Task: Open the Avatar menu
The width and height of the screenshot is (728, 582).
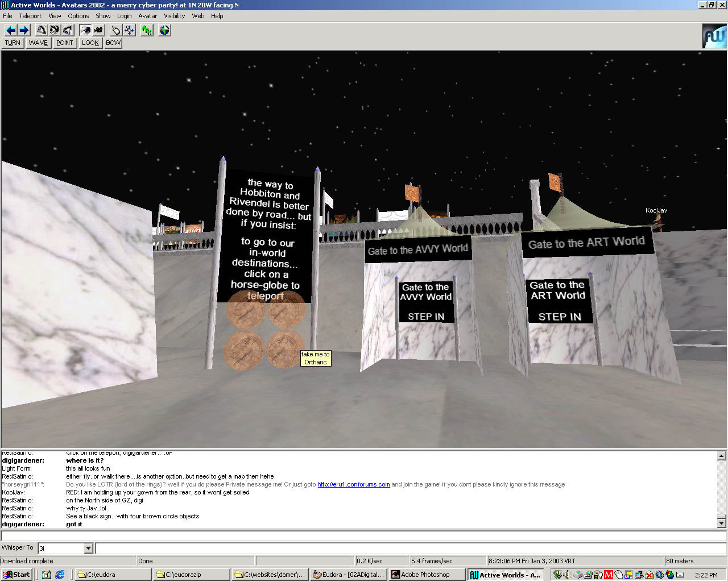Action: click(147, 16)
